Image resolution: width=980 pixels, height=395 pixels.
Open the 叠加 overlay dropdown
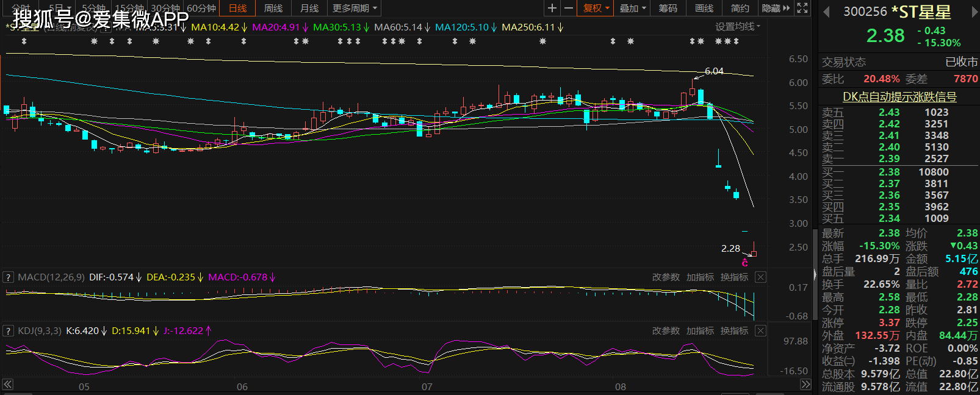633,8
